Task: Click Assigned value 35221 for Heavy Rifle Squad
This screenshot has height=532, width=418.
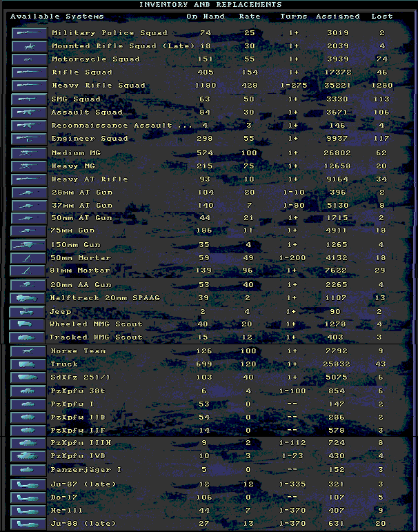Action: pyautogui.click(x=337, y=86)
